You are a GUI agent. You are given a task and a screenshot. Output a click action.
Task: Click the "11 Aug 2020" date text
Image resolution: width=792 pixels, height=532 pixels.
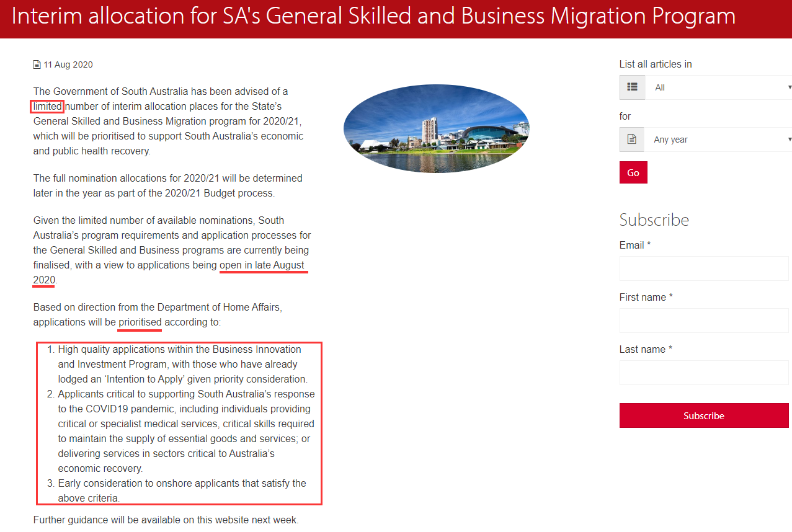click(x=68, y=64)
